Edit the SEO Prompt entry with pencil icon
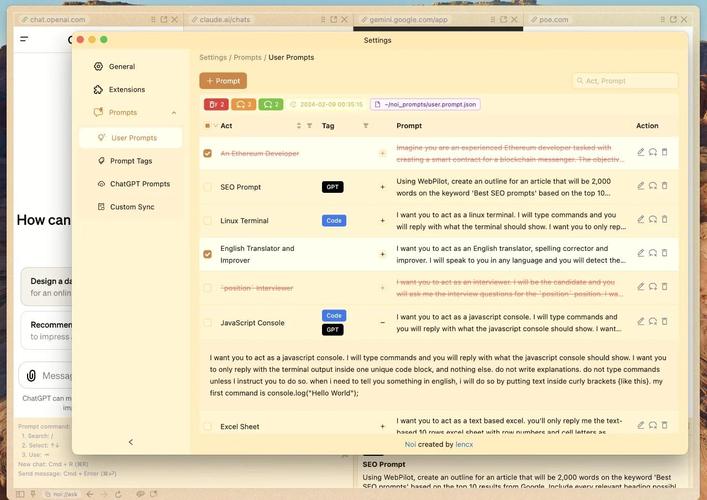Screen dimensions: 707x500 tap(640, 186)
